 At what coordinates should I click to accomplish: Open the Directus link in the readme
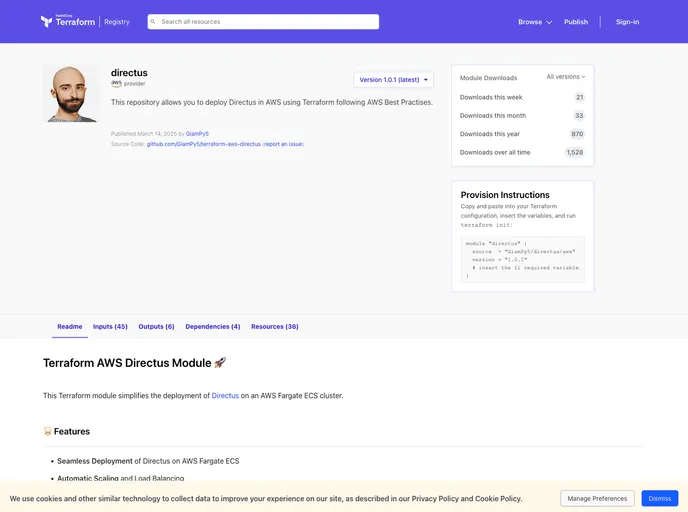(x=225, y=396)
